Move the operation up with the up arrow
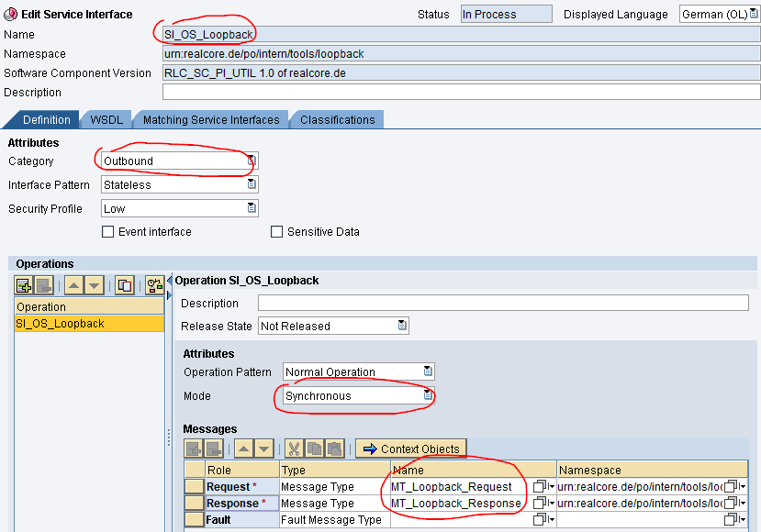 pos(73,285)
